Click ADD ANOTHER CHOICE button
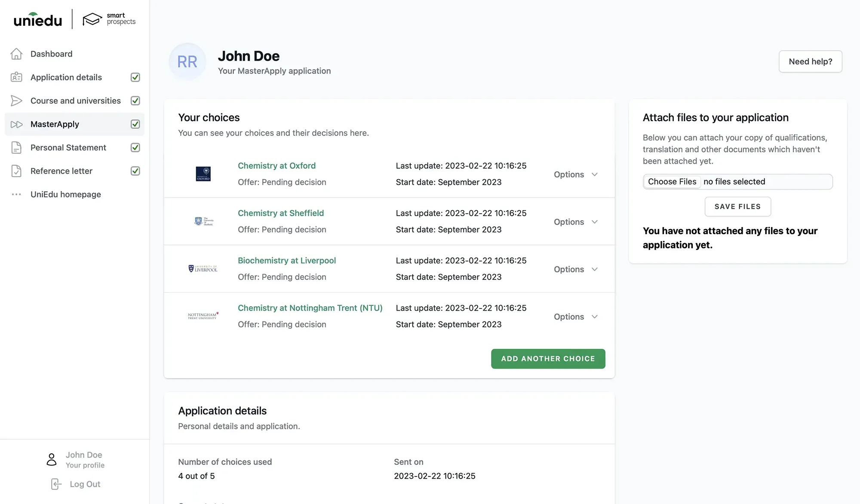The image size is (860, 504). (x=548, y=359)
